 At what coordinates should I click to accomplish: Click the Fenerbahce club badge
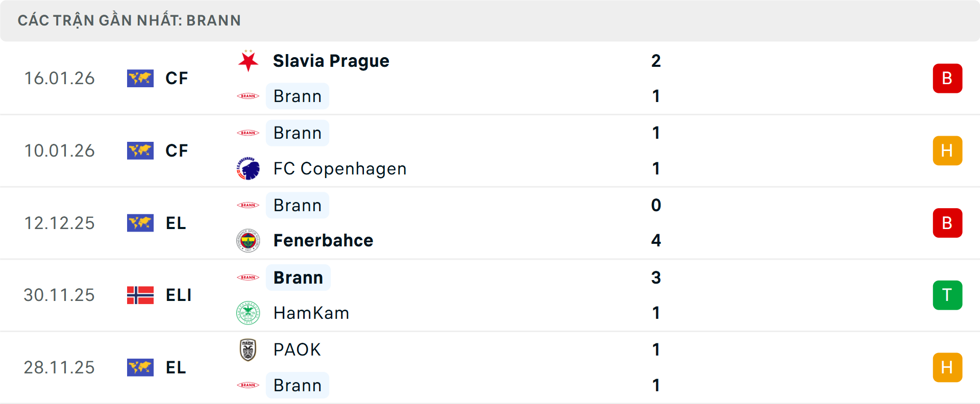point(249,241)
